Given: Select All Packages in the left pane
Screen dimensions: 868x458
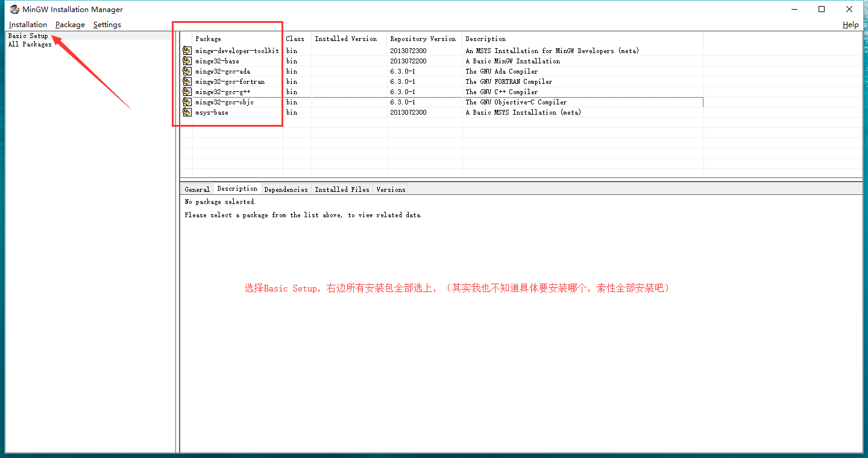Looking at the screenshot, I should point(30,44).
